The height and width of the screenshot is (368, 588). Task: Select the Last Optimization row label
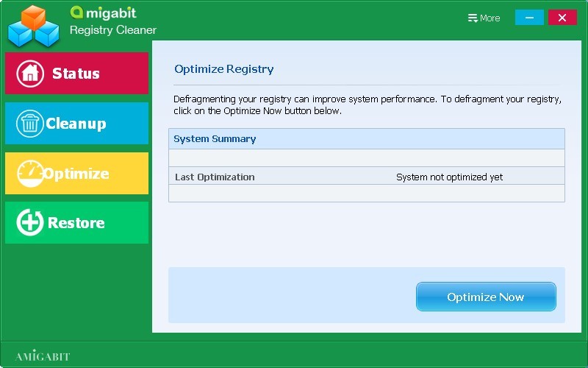point(215,177)
